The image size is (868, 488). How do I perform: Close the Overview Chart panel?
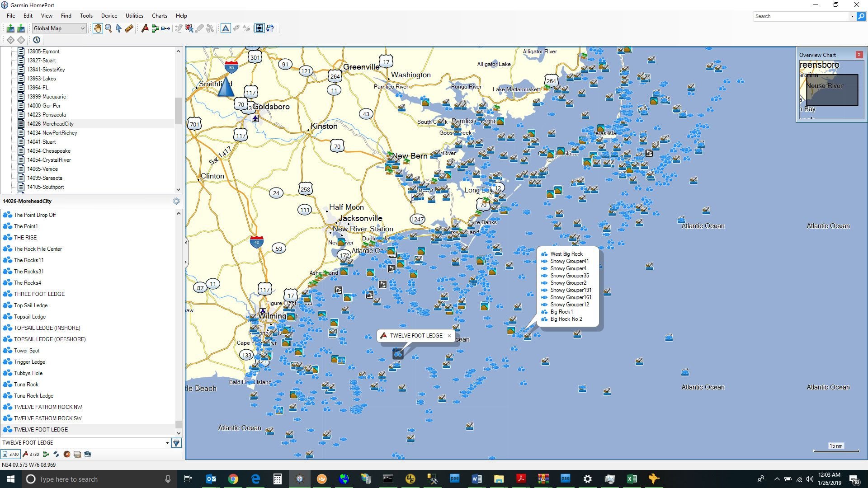pos(859,55)
